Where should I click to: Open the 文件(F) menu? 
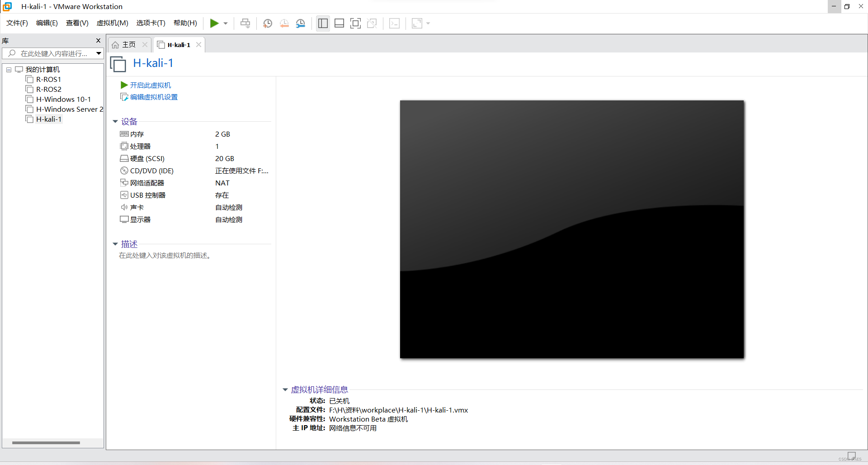17,23
